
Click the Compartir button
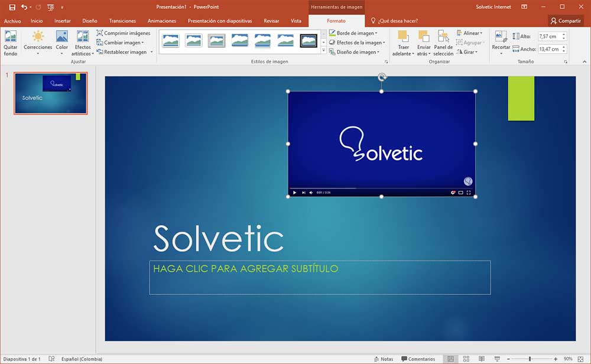(x=566, y=21)
